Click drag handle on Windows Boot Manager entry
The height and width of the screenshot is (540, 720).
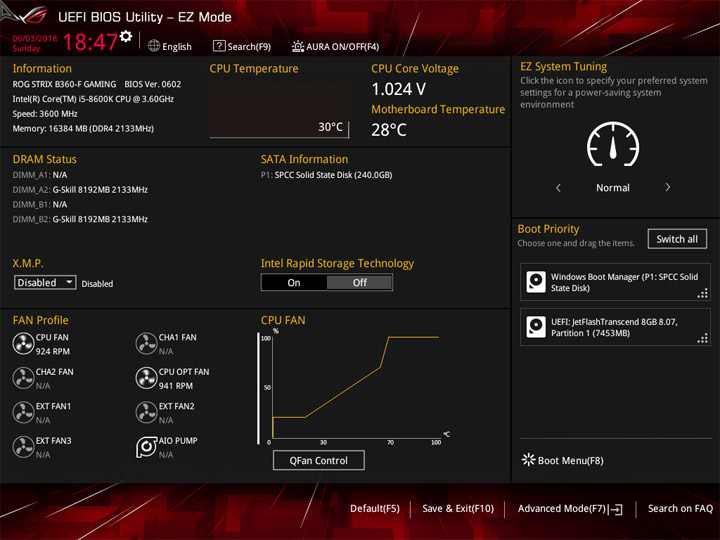(703, 293)
